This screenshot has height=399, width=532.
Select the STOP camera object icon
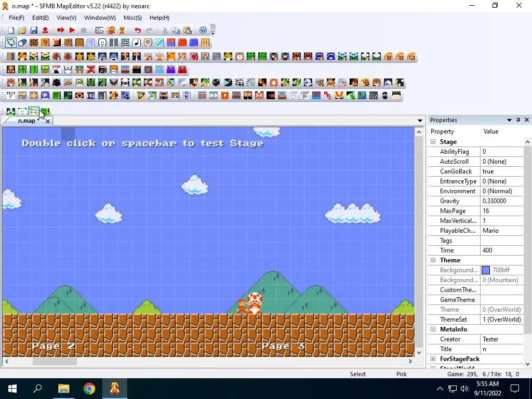(56, 70)
